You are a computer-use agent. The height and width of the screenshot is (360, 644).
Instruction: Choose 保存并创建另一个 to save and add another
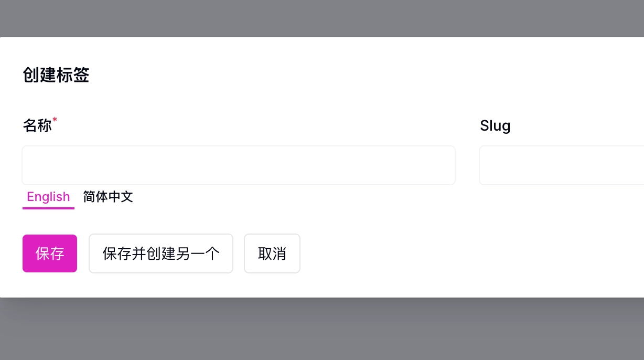161,253
